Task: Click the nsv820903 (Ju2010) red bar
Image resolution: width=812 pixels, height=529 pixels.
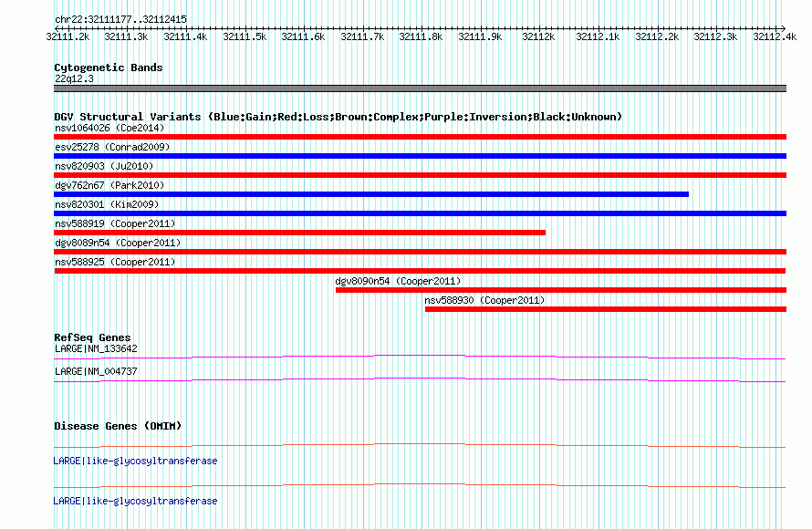Action: coord(420,175)
